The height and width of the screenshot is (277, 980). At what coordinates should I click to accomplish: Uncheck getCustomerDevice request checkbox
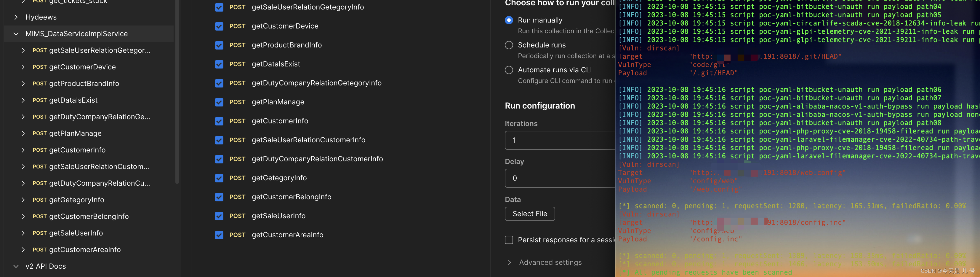tap(219, 26)
